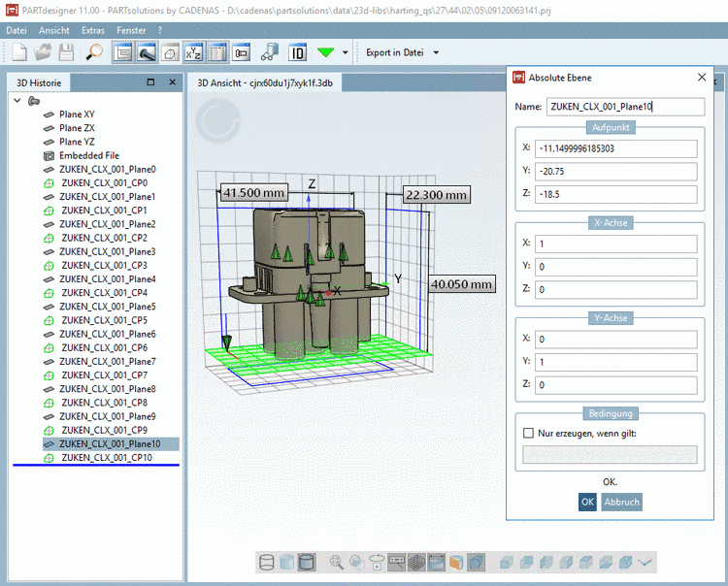Toggle shaded-with-edges cylinder display mode
The height and width of the screenshot is (586, 728).
306,562
